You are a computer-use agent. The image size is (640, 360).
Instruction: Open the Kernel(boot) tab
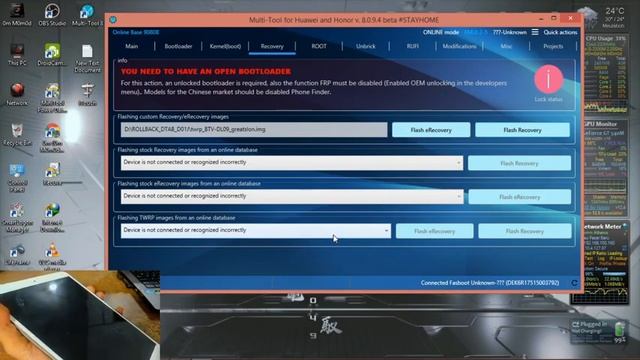(225, 47)
